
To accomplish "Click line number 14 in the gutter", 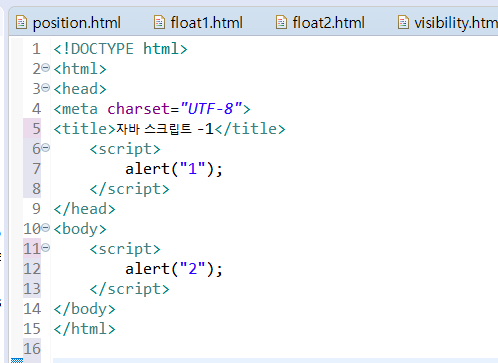I will pyautogui.click(x=32, y=309).
